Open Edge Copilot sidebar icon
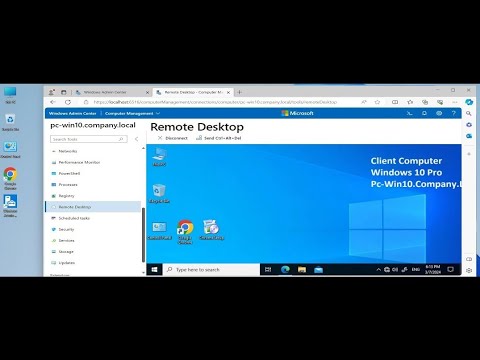480x360 pixels. coord(469,102)
